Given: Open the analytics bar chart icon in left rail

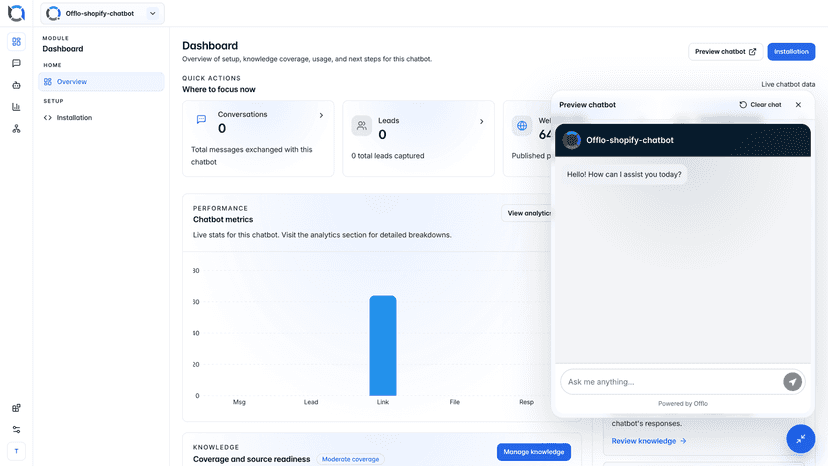Looking at the screenshot, I should (16, 107).
